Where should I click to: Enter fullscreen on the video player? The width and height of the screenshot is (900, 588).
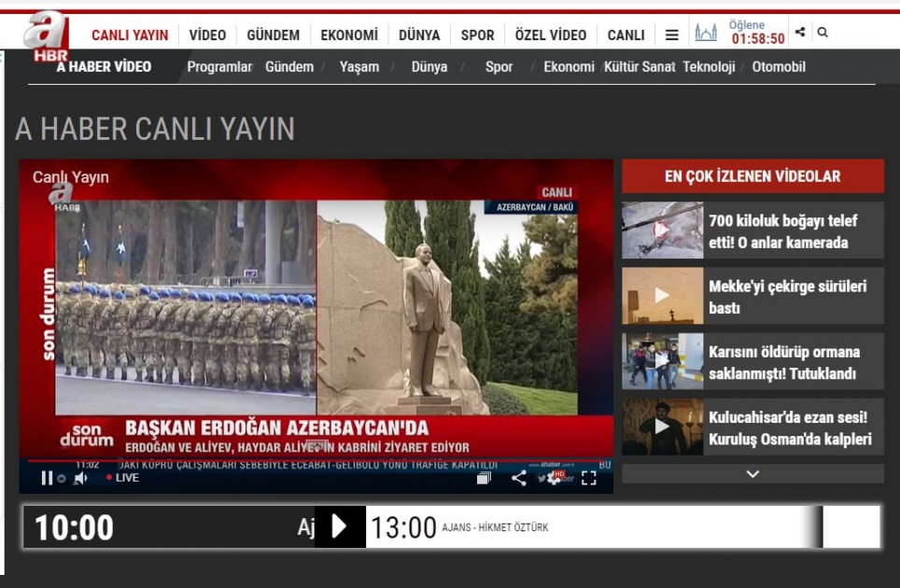(x=589, y=478)
